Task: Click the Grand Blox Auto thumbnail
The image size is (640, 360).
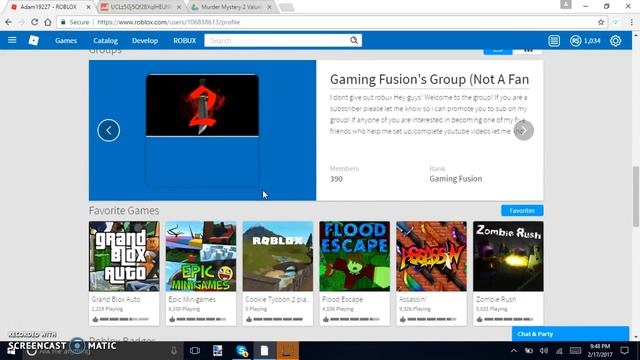Action: (x=124, y=256)
